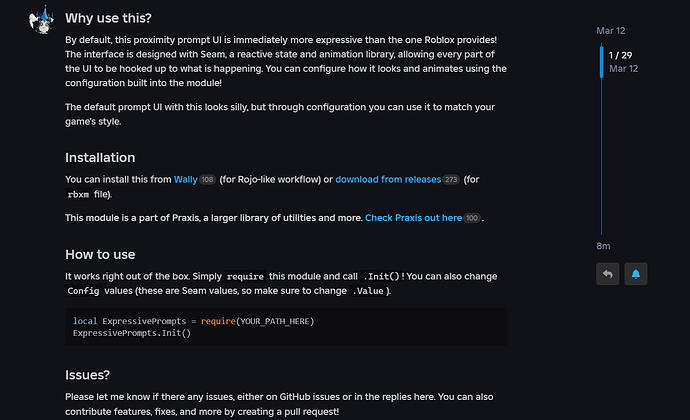Click the 273 click-count badge
690x420 pixels.
click(451, 180)
